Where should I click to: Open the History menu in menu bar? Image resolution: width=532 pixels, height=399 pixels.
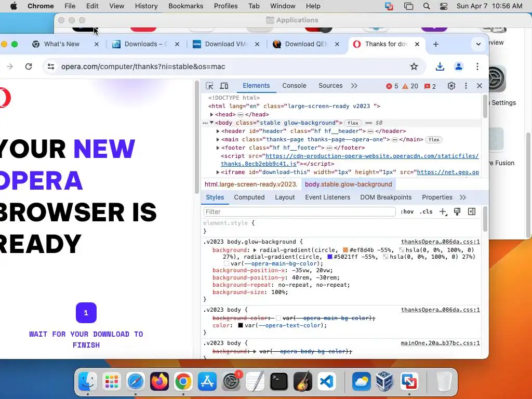click(146, 6)
